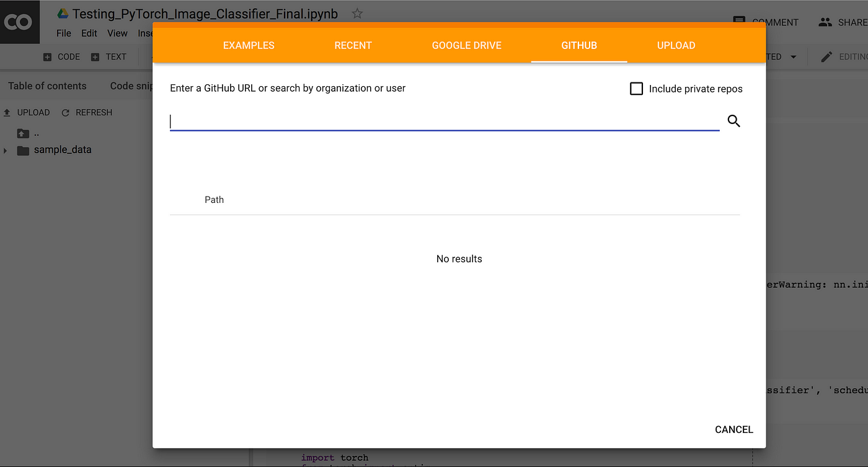Screen dimensions: 868x467
Task: Open the Table of contents tab
Action: (47, 86)
